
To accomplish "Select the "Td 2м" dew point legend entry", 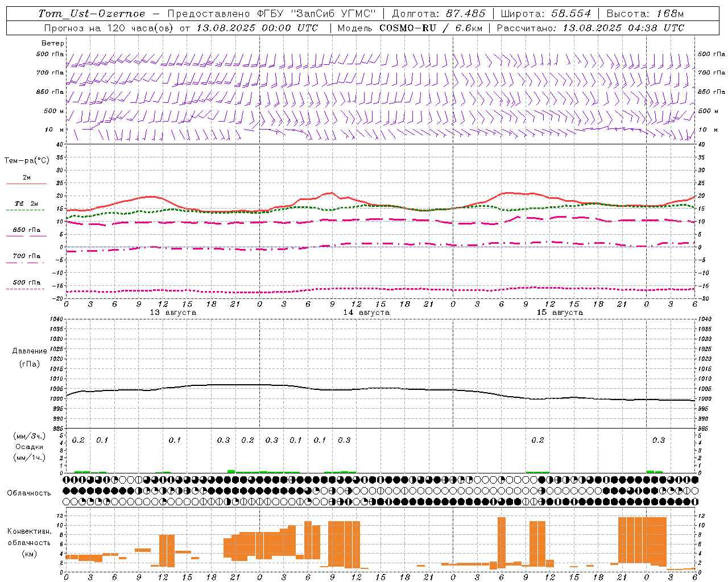I will (26, 203).
